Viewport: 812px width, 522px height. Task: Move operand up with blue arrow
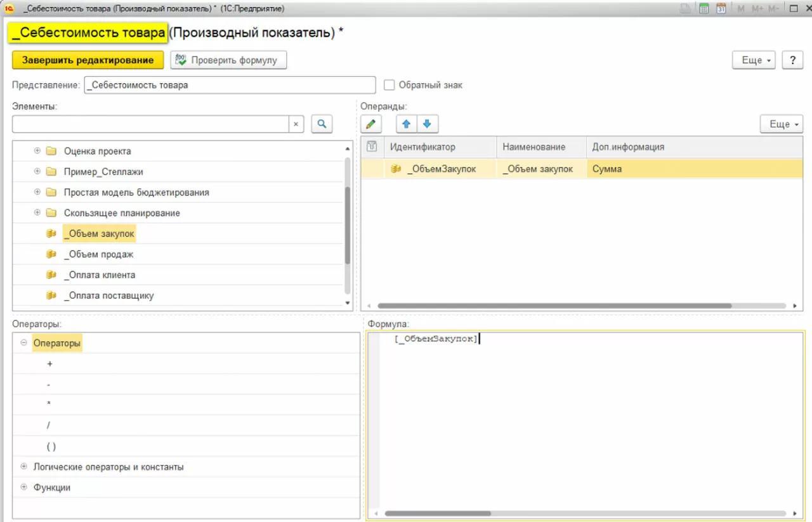(407, 124)
